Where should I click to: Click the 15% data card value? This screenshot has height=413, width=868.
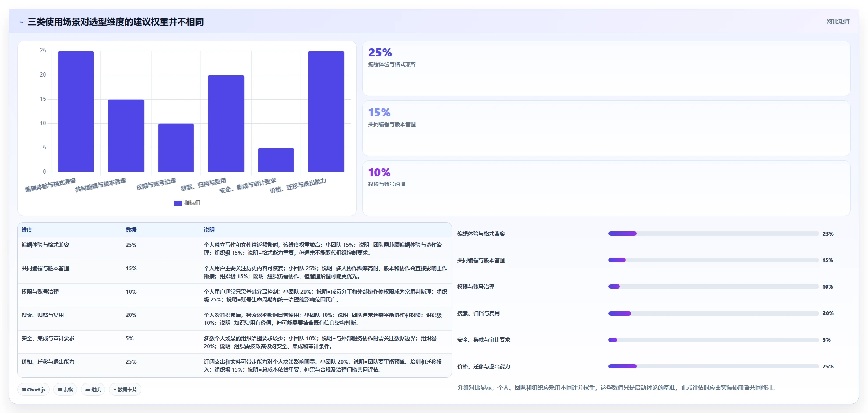pos(379,112)
